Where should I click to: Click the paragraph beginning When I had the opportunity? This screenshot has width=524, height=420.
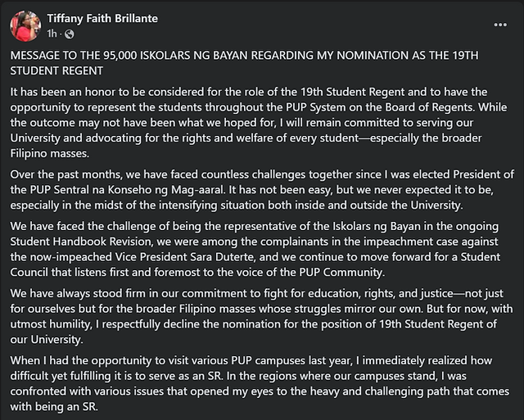[x=260, y=383]
